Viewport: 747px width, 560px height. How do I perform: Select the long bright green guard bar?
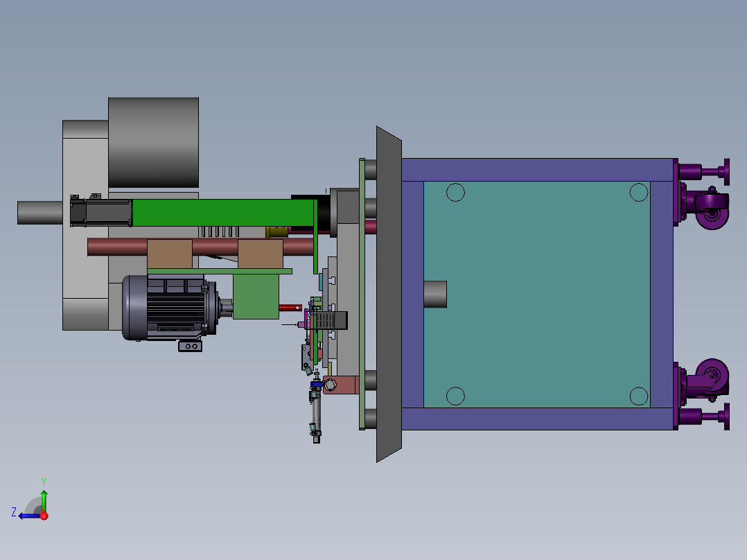click(x=223, y=213)
